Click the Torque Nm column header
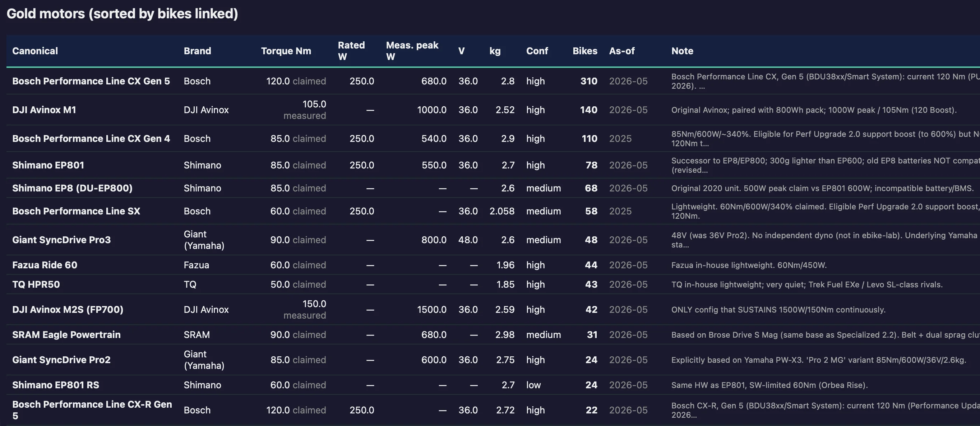This screenshot has width=980, height=426. 286,51
